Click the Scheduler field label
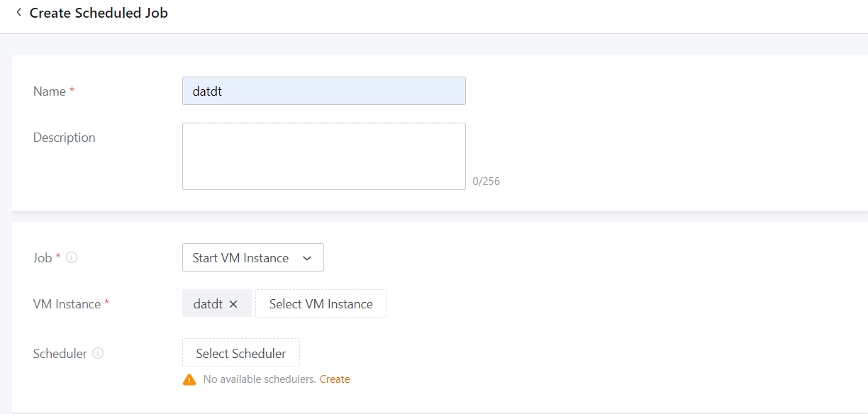The image size is (868, 414). click(60, 353)
